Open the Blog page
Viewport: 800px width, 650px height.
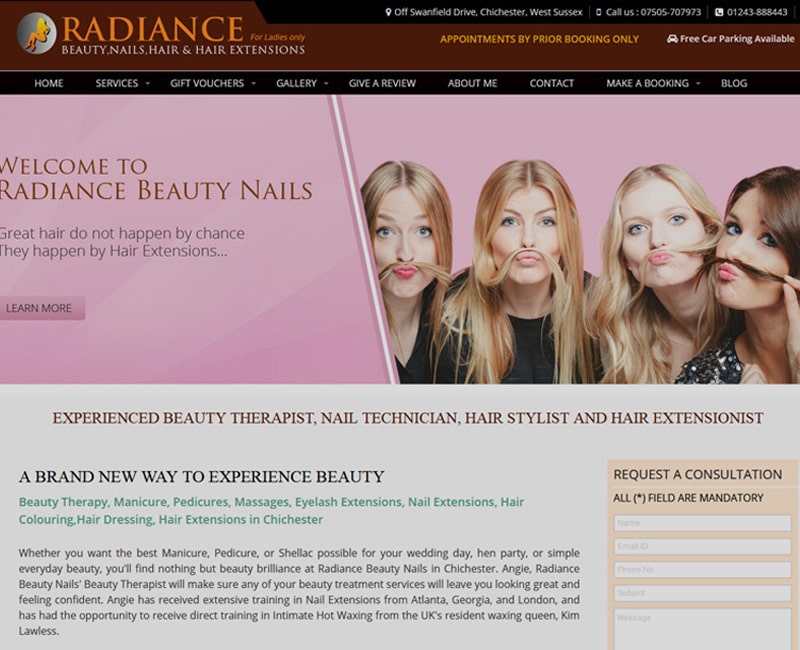tap(734, 83)
